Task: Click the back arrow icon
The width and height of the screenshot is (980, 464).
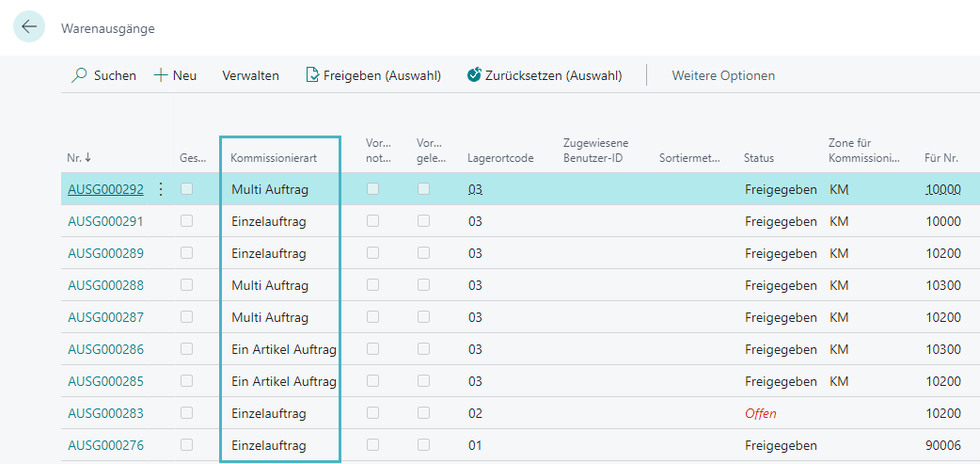Action: pyautogui.click(x=29, y=27)
